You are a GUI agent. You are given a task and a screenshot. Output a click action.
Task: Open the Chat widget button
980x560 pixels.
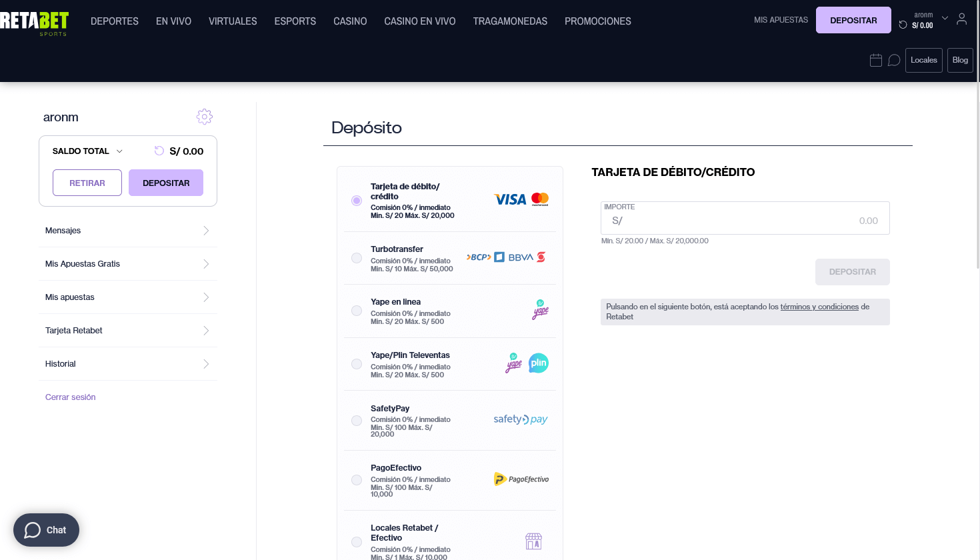point(46,530)
